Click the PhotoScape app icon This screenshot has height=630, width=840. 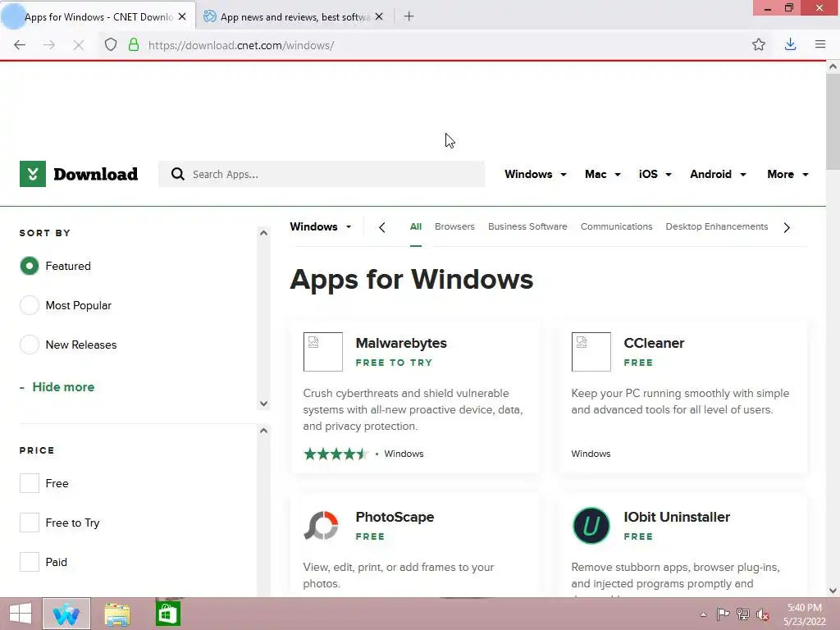click(x=322, y=526)
